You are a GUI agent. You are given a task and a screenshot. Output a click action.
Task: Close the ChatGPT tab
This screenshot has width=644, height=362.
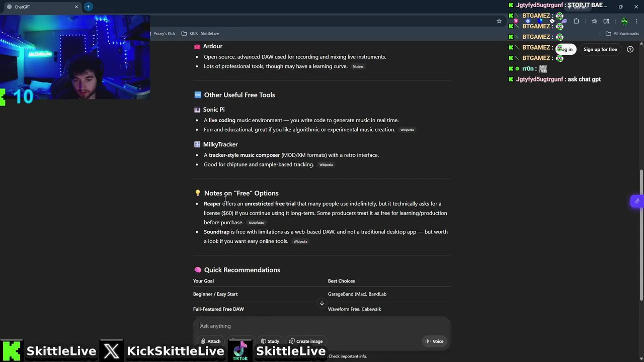(x=76, y=7)
